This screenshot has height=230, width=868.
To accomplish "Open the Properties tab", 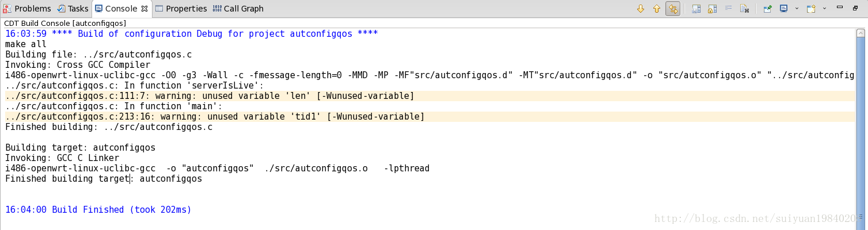I will pyautogui.click(x=181, y=9).
